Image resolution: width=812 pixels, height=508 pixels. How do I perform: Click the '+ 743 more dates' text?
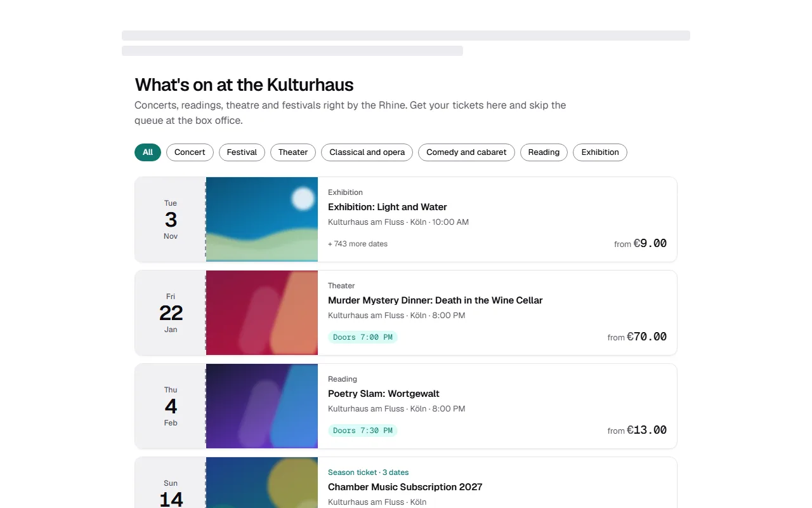click(358, 244)
